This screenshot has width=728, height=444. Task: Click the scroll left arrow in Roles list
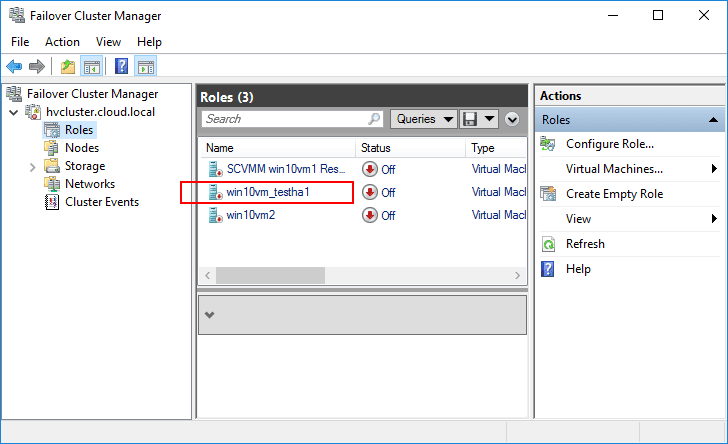208,275
